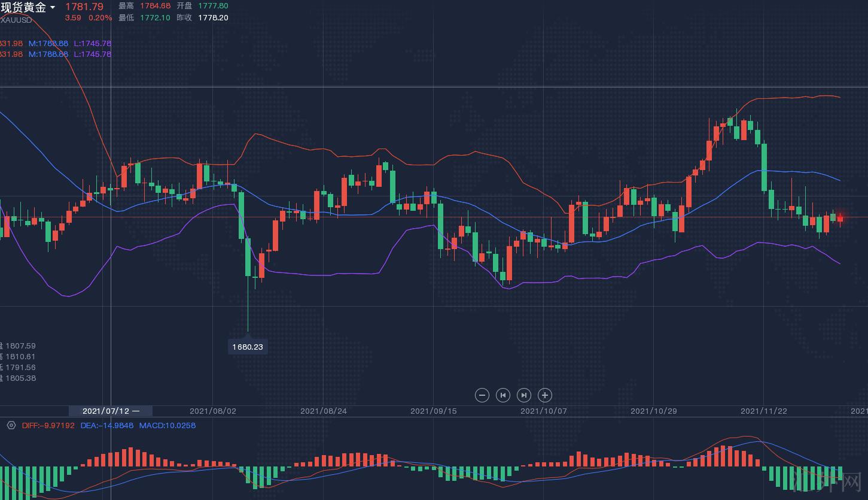This screenshot has width=868, height=500.
Task: Click the blue MACD:10.0258 label
Action: click(x=167, y=425)
